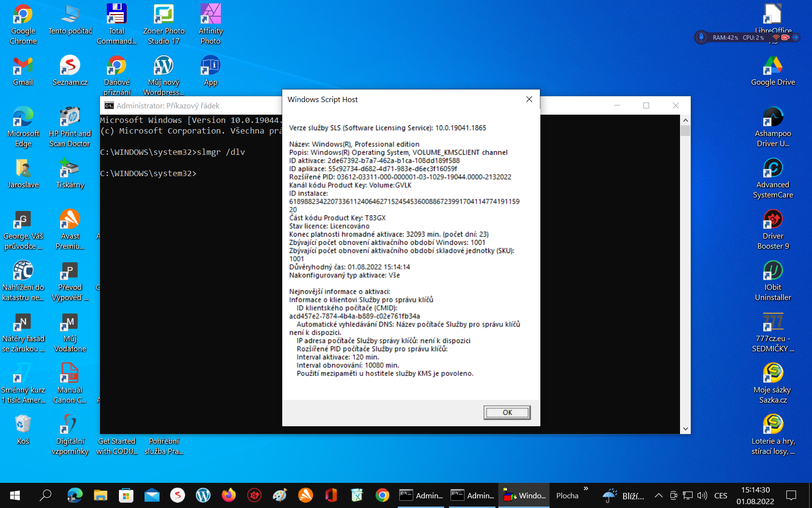This screenshot has width=812, height=508.
Task: Open the Zoner Photo Studio 17 shortcut
Action: 164,24
